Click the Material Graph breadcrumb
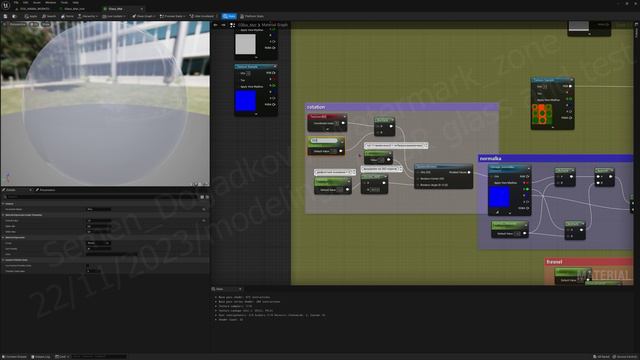 (275, 25)
